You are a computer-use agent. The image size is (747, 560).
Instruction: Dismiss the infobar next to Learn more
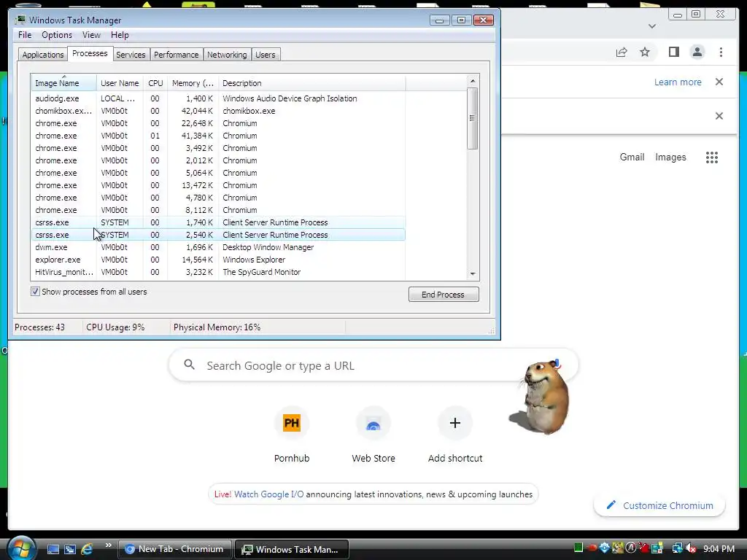point(719,82)
